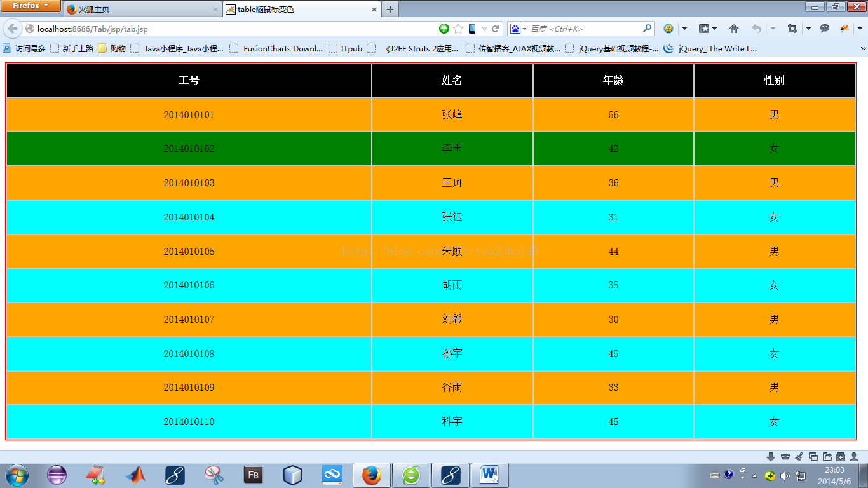Open the Java小程序 bookmark
868x488 pixels.
point(177,48)
